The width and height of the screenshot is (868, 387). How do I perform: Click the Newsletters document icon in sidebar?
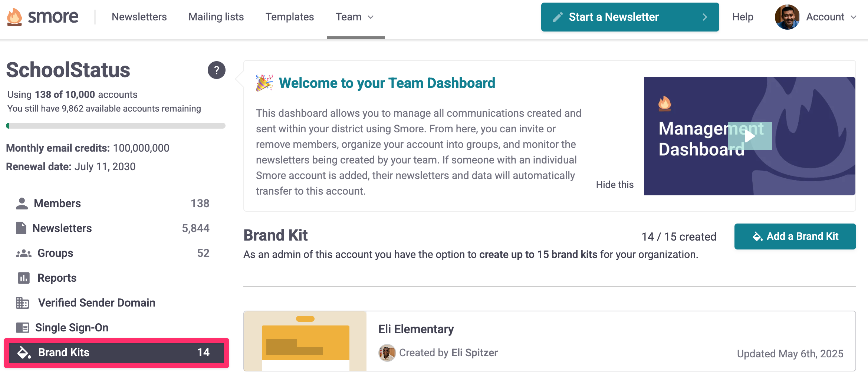point(21,228)
